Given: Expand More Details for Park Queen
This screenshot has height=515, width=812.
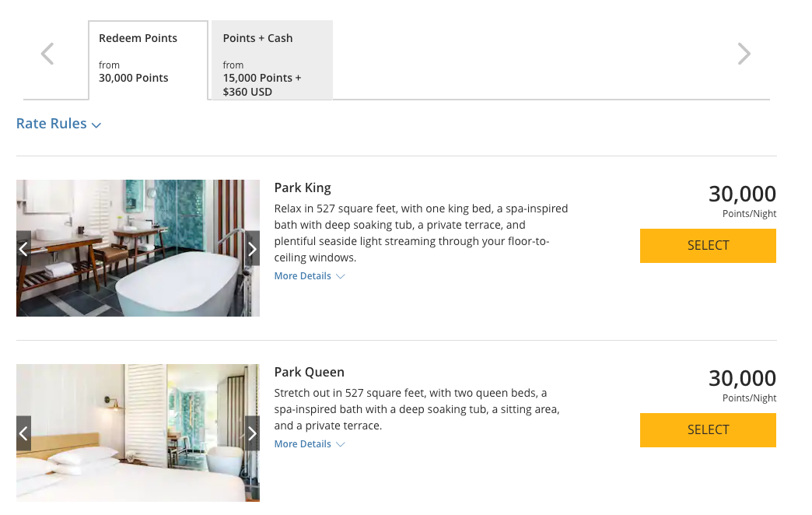Looking at the screenshot, I should click(x=309, y=444).
